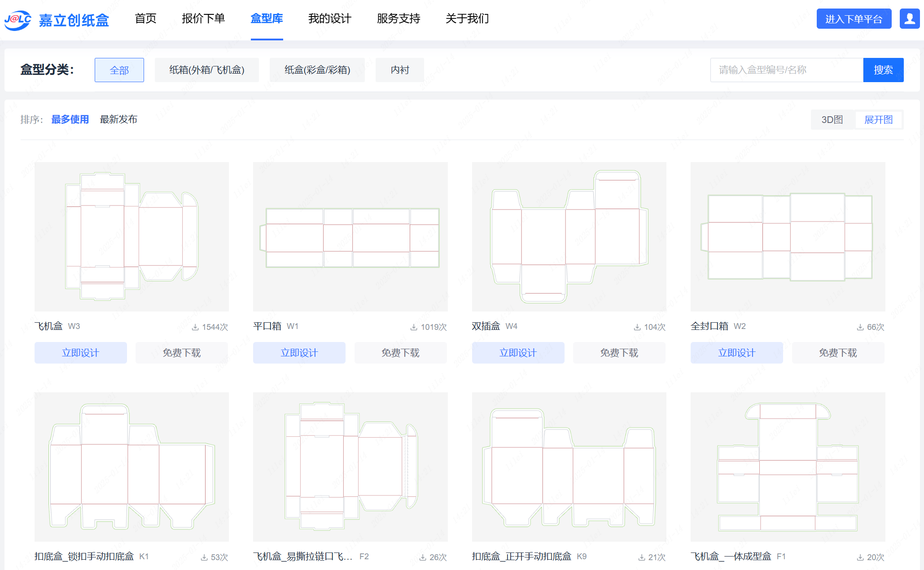This screenshot has width=924, height=570.
Task: Open 报价下单 menu item
Action: pyautogui.click(x=203, y=18)
